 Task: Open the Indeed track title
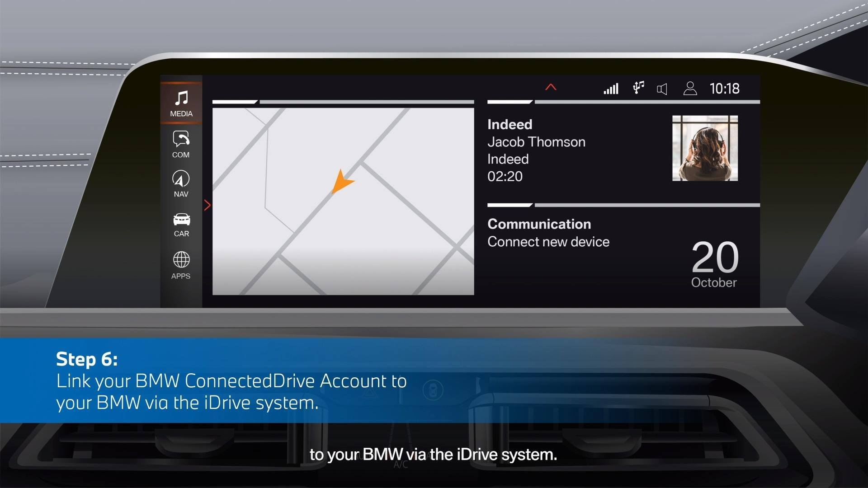click(509, 124)
